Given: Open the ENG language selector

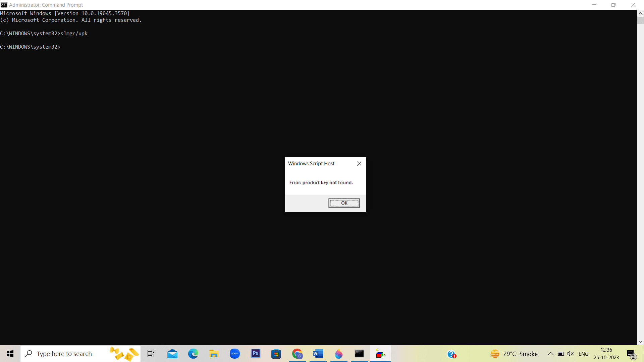Looking at the screenshot, I should click(583, 354).
